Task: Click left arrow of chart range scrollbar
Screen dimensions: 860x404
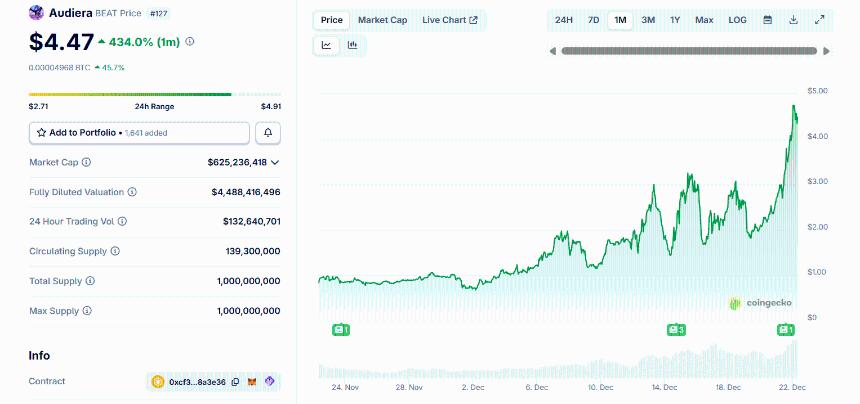Action: coord(553,51)
